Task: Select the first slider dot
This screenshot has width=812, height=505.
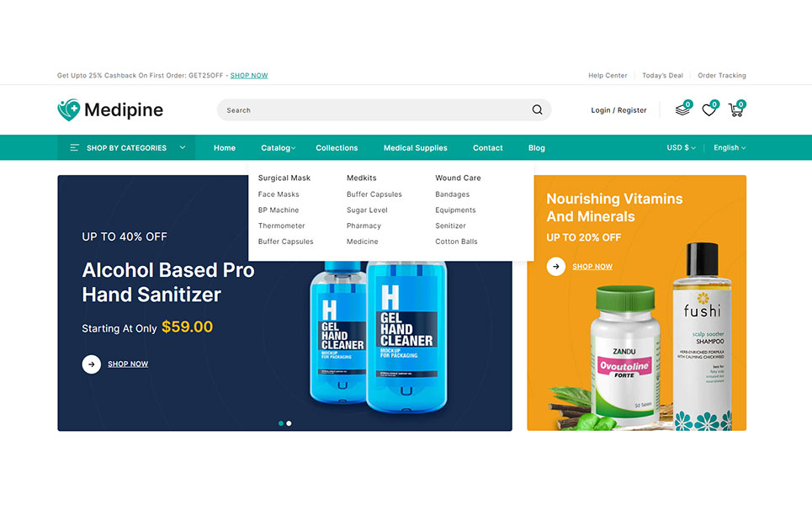Action: [x=281, y=423]
